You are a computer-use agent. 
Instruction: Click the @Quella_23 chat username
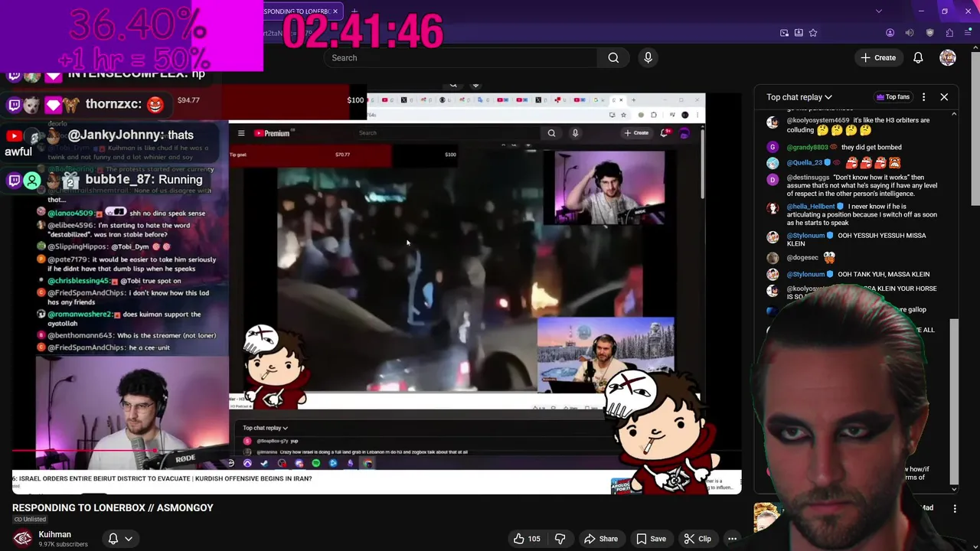804,163
